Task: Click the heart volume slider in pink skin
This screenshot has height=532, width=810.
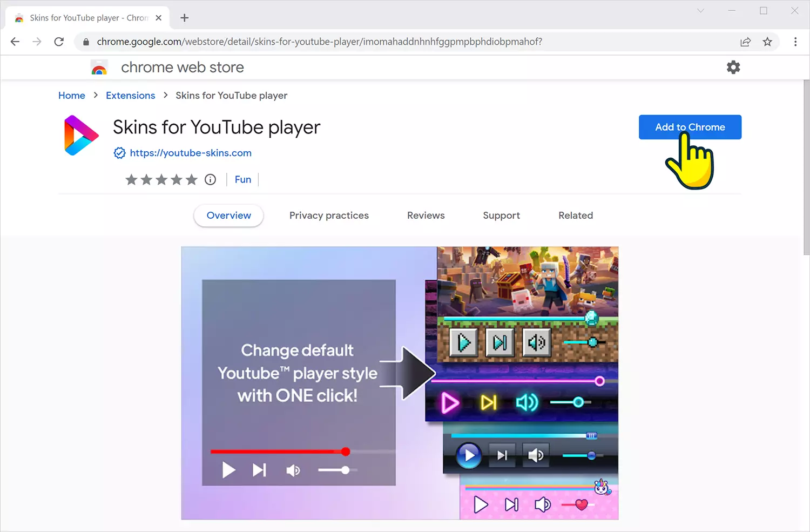Action: (x=578, y=504)
